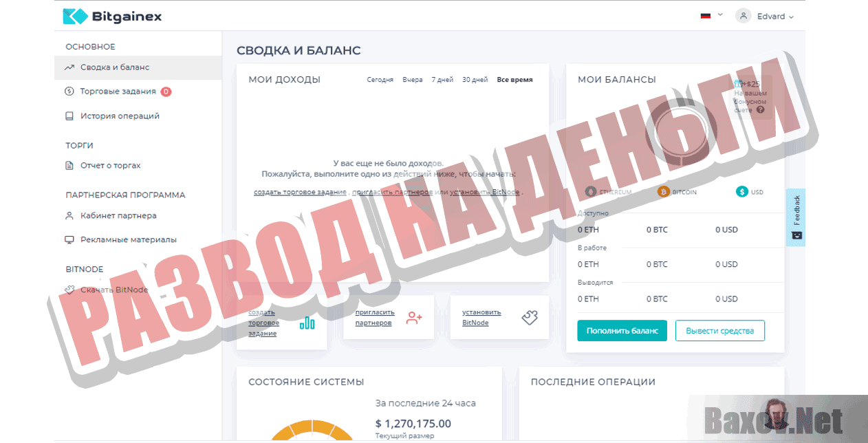This screenshot has width=868, height=443.
Task: Select the USD dollar icon
Action: (x=741, y=192)
